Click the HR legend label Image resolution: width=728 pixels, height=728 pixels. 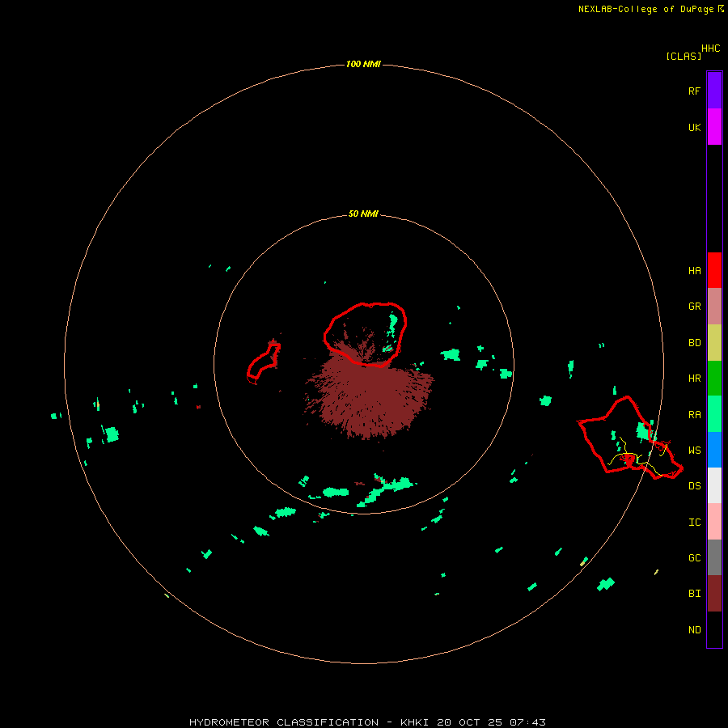pyautogui.click(x=694, y=379)
